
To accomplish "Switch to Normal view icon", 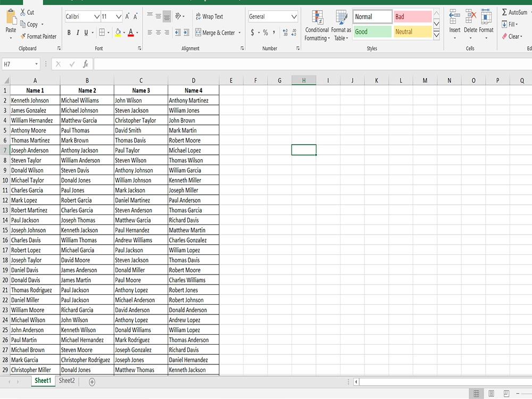I will [476, 393].
